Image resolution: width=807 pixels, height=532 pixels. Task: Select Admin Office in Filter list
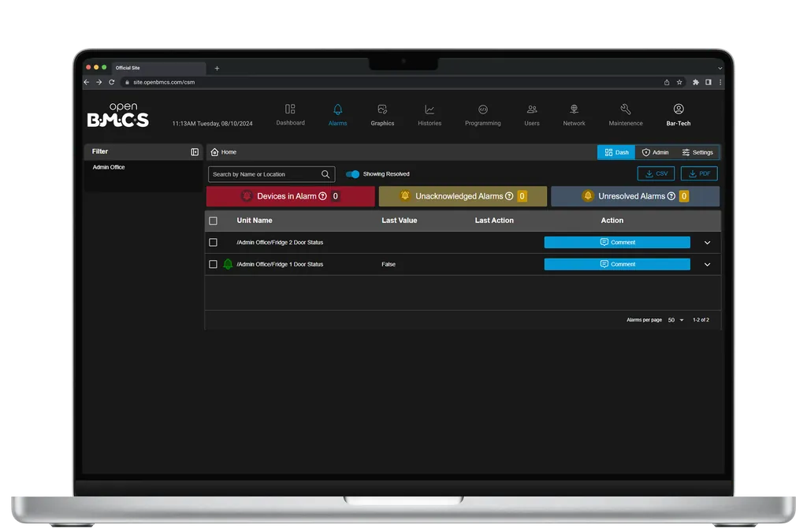(x=109, y=167)
